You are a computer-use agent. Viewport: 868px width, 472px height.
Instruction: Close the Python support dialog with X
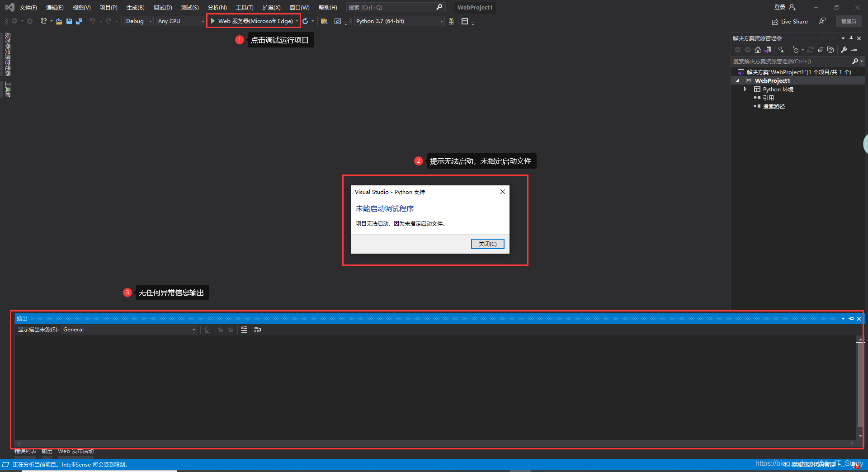pos(502,192)
